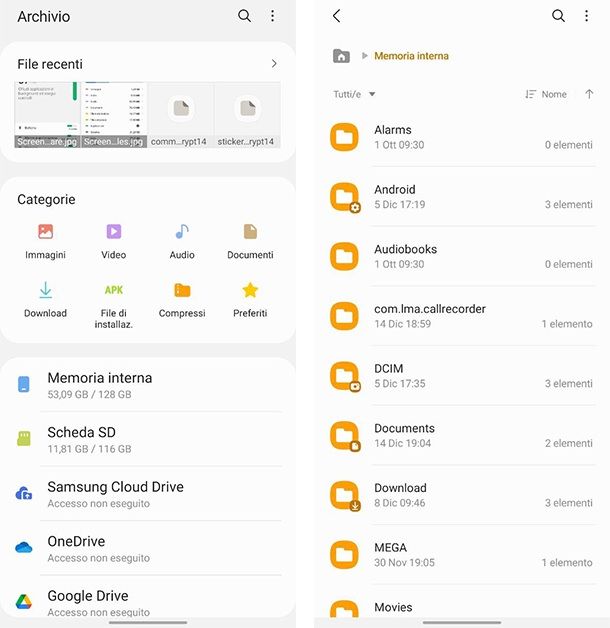Open the Screen...are.jpg recent thumbnail

[47, 115]
